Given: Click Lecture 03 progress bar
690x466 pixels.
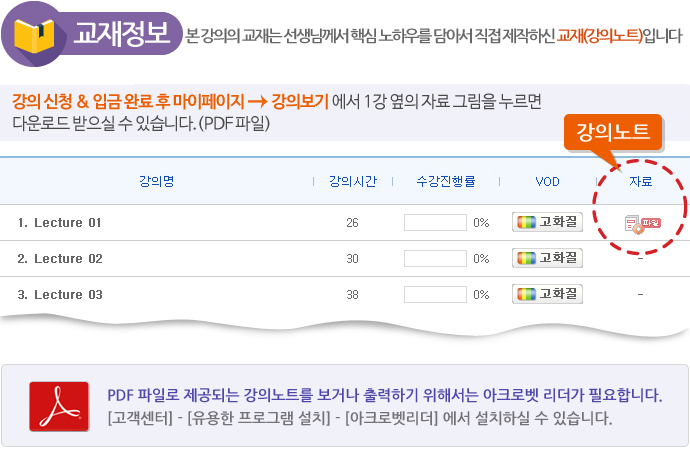Looking at the screenshot, I should [x=435, y=295].
